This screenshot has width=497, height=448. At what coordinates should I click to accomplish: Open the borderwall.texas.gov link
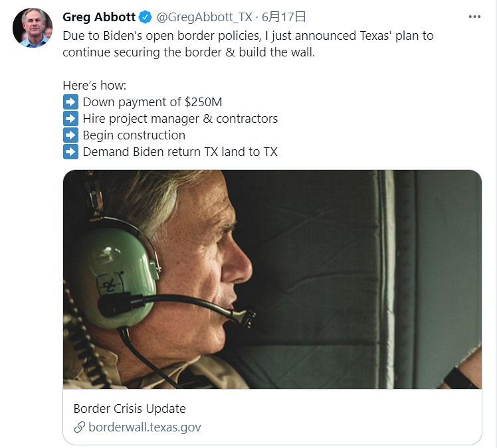coord(145,427)
